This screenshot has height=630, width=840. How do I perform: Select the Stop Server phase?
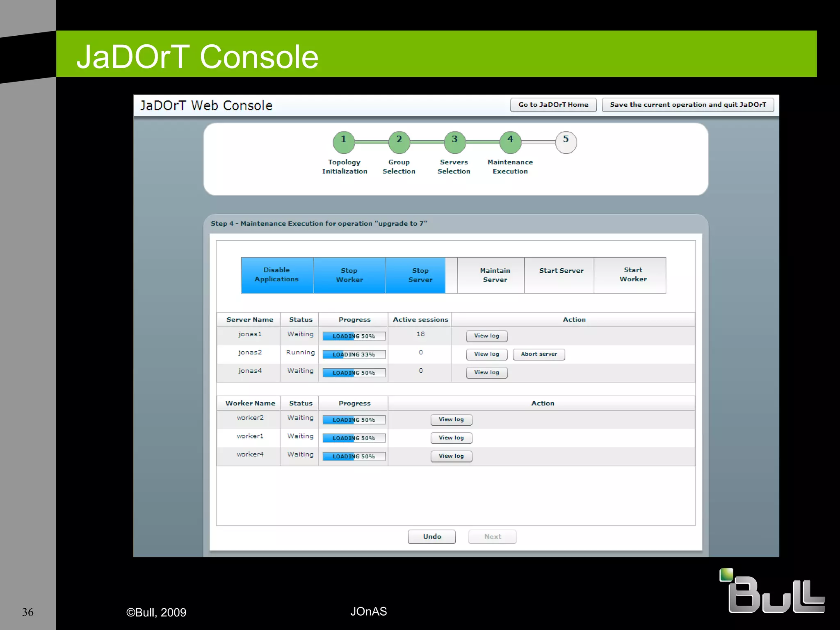click(420, 275)
